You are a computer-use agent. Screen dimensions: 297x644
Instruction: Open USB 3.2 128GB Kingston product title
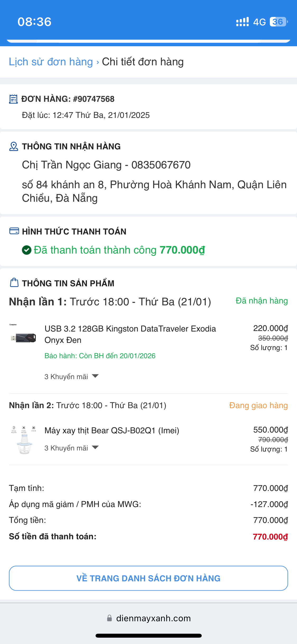coord(130,334)
